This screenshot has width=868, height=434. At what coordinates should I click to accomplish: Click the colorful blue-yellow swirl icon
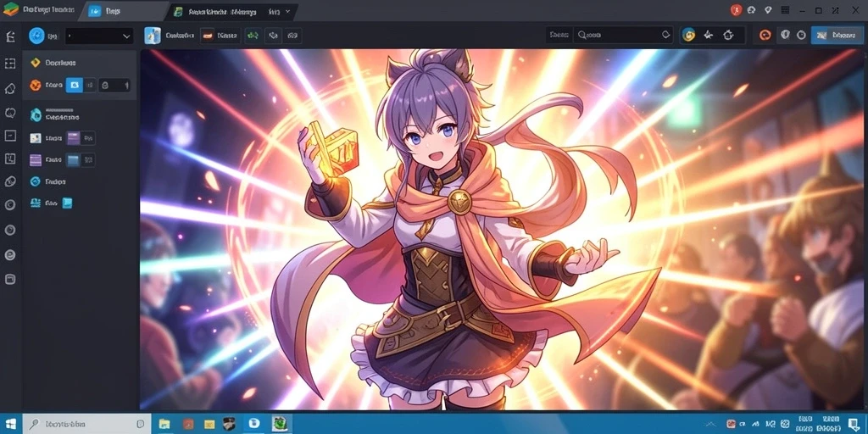tap(688, 35)
